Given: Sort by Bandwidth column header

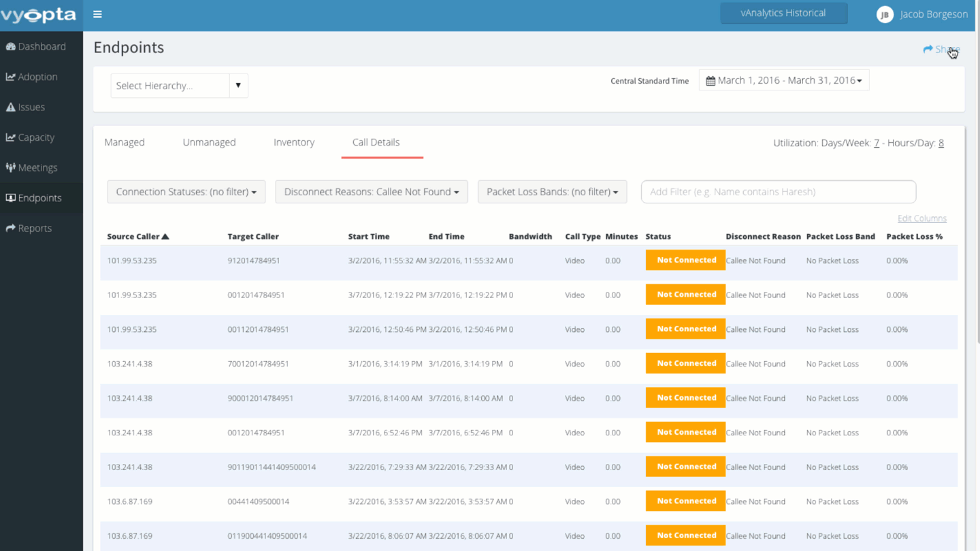Looking at the screenshot, I should (530, 237).
